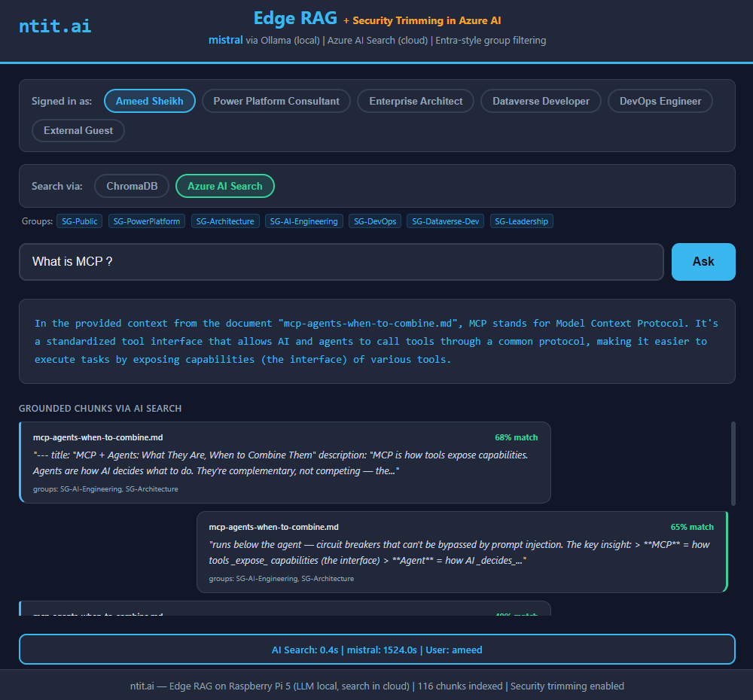Click the SG-AI-Engineering group badge
The width and height of the screenshot is (753, 700).
[x=304, y=221]
